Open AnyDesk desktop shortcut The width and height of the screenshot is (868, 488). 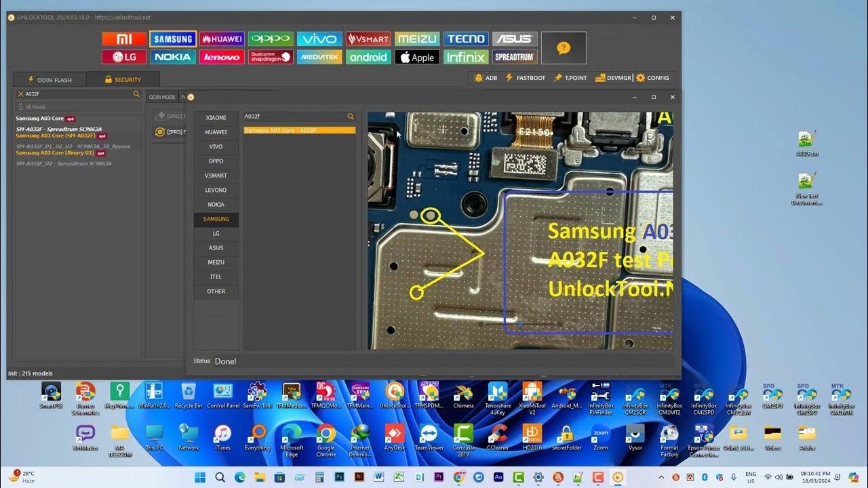tap(395, 437)
